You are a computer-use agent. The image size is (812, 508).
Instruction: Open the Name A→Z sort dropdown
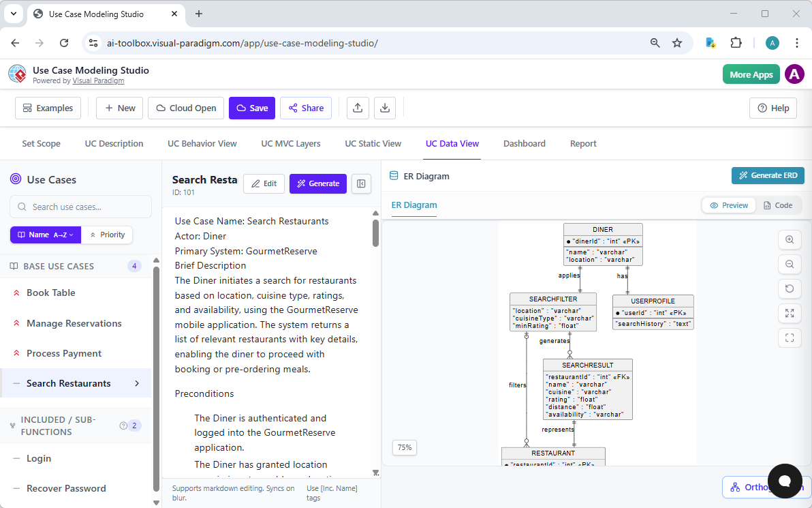pyautogui.click(x=45, y=235)
